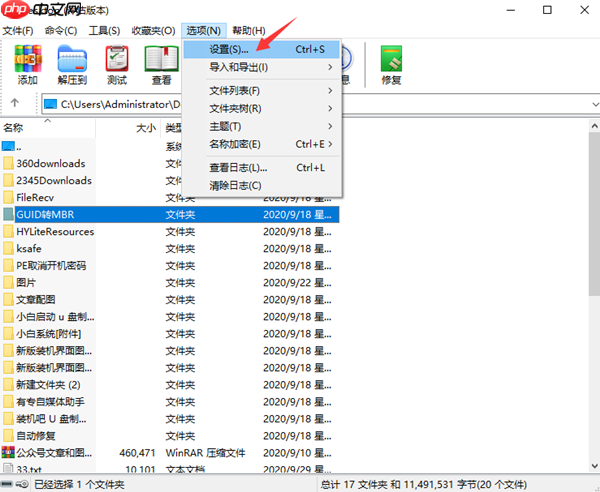Go up one folder with the arrow
The width and height of the screenshot is (600, 492).
15,103
